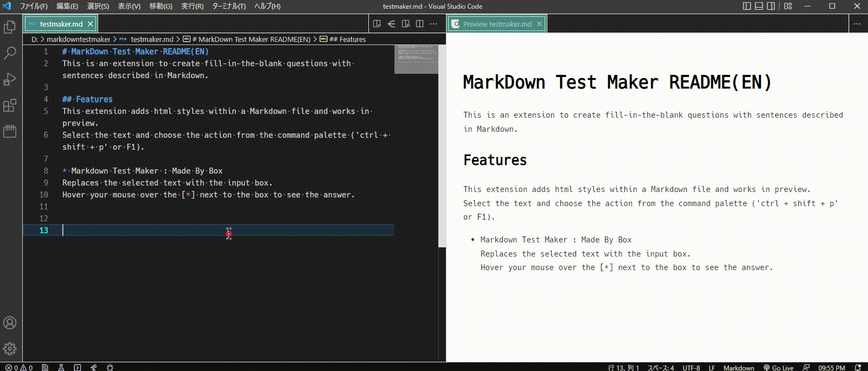Open ヘルプ(H) menu
Viewport: 868px width, 371px height.
[267, 6]
